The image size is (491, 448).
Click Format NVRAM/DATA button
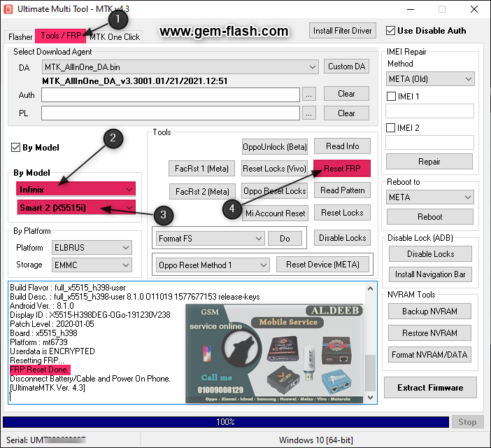(429, 355)
